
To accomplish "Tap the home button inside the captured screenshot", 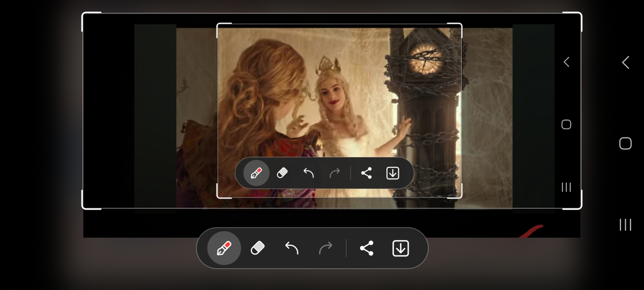I will pyautogui.click(x=566, y=124).
